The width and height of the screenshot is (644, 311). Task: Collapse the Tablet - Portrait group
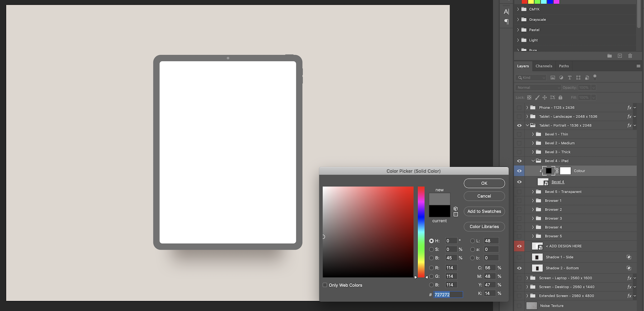[x=527, y=126]
